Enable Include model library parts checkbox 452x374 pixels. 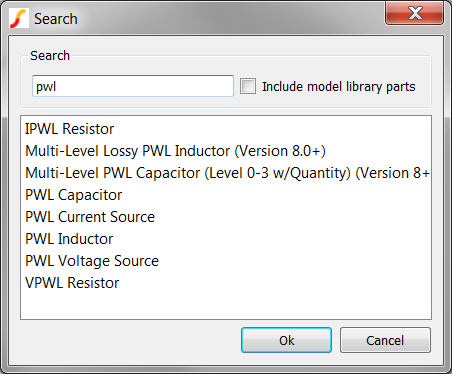coord(248,86)
